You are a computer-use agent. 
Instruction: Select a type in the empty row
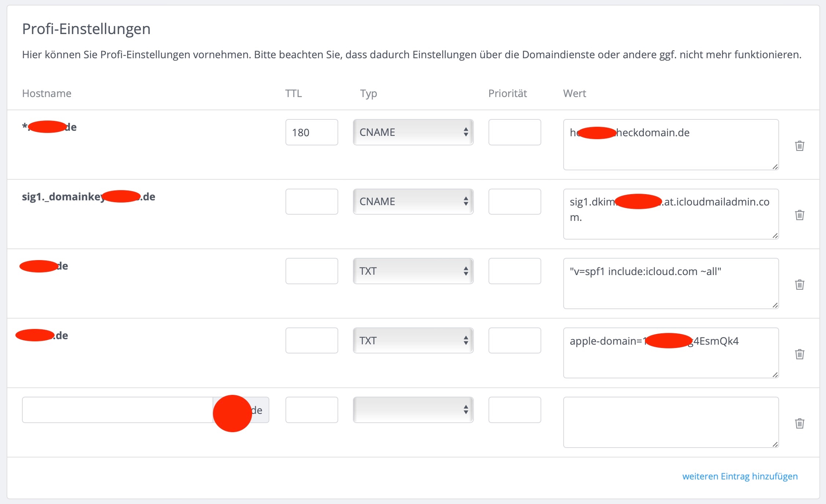(x=413, y=410)
